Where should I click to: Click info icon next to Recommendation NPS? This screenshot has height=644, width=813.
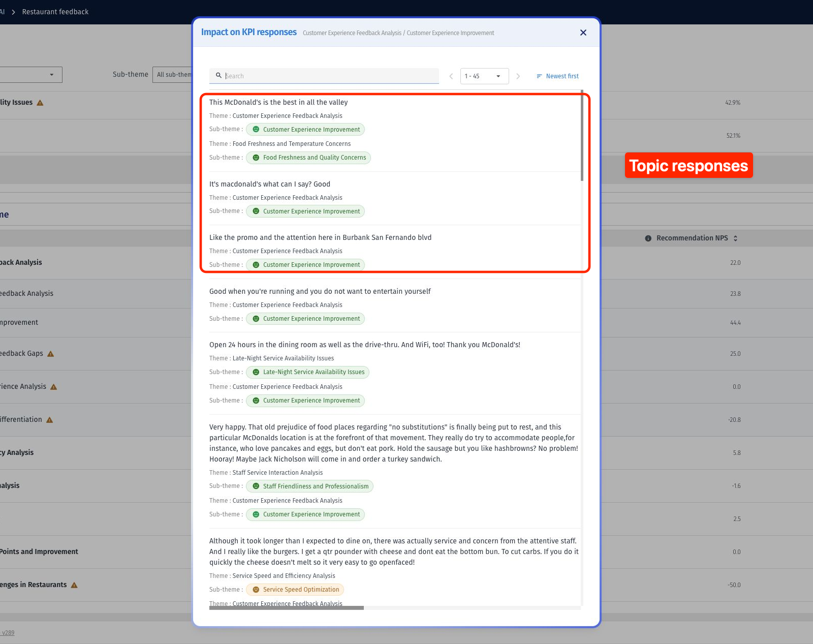point(648,238)
